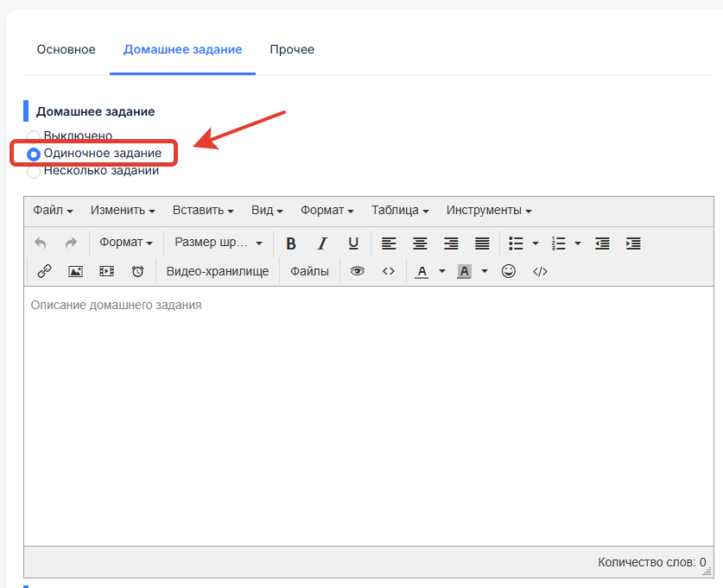Open the source code view icon
723x588 pixels.
tap(540, 271)
